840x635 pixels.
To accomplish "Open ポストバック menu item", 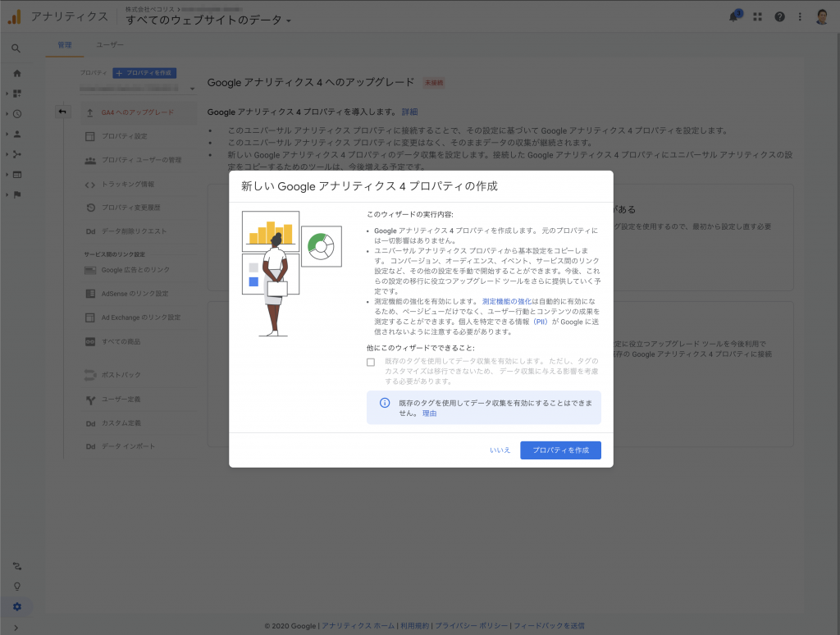I will pos(138,375).
